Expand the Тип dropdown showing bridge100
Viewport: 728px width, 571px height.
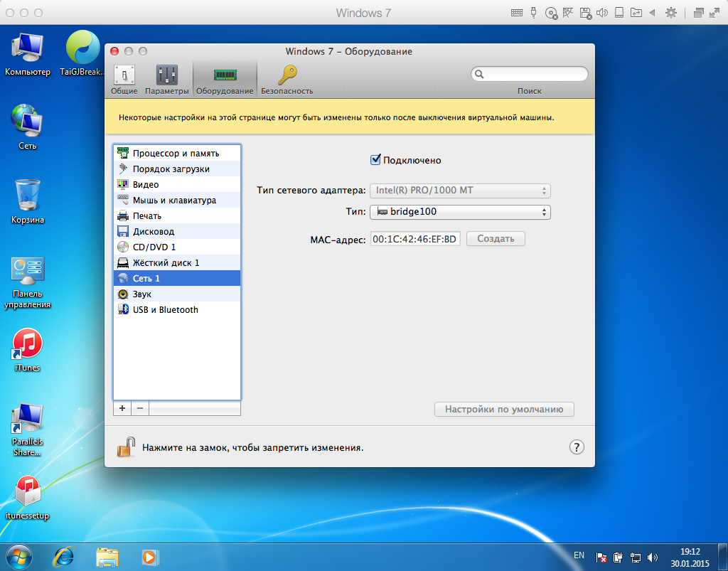[x=460, y=212]
